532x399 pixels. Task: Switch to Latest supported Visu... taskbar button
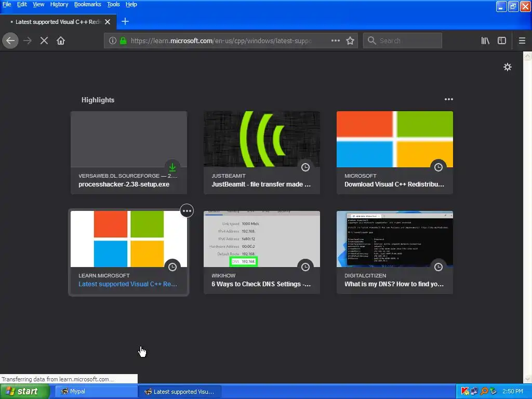click(x=180, y=392)
